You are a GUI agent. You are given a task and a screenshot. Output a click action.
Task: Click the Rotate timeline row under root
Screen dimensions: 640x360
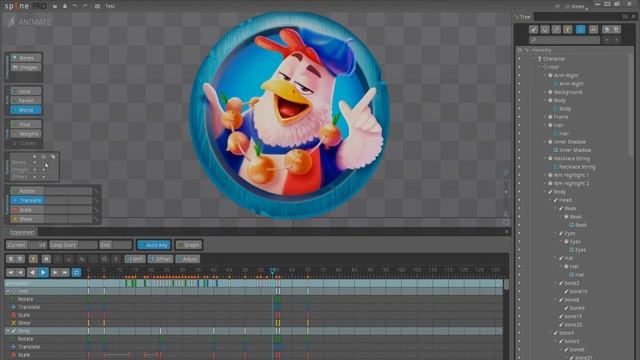pyautogui.click(x=254, y=299)
